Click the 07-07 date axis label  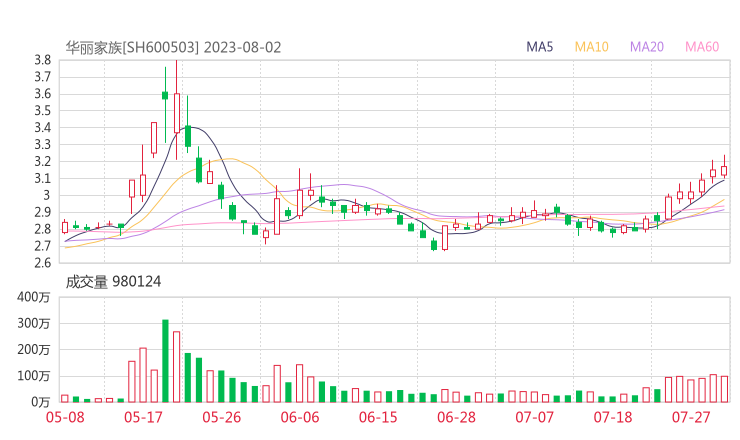coord(534,417)
